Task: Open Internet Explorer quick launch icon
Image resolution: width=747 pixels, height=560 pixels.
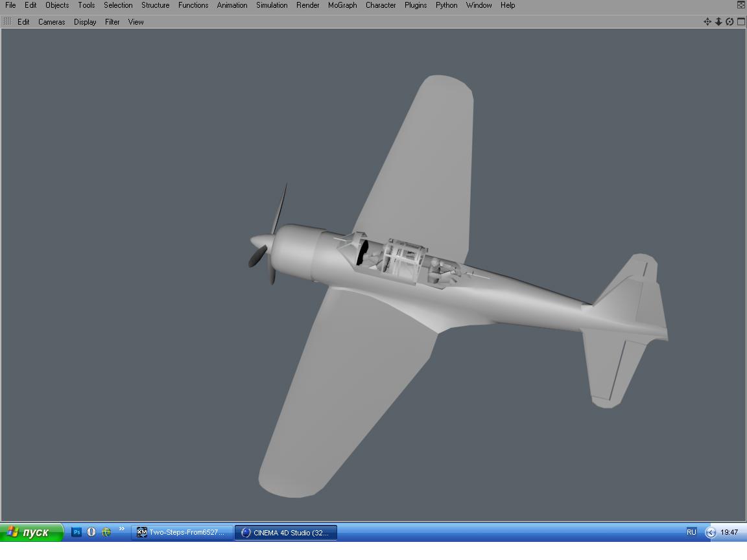Action: point(106,532)
